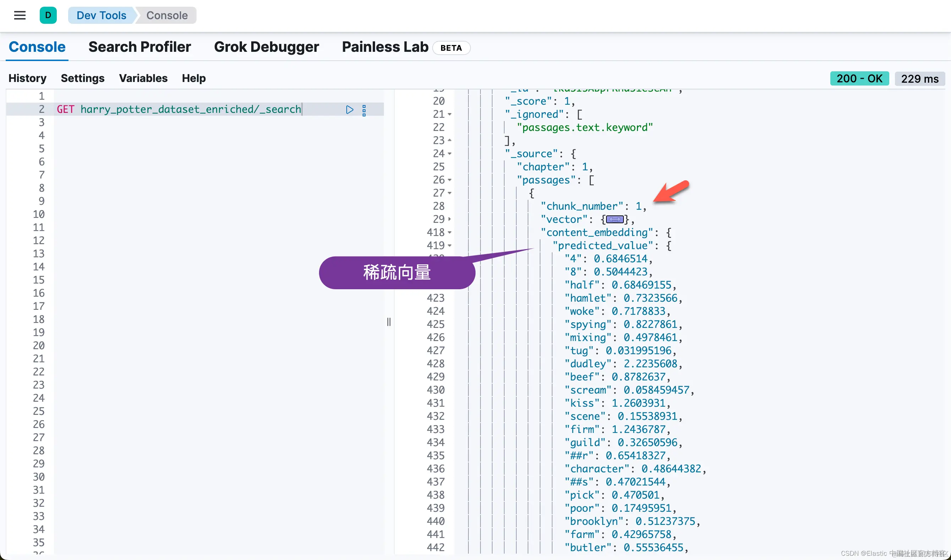Click the Dev Tools breadcrumb link

(101, 16)
